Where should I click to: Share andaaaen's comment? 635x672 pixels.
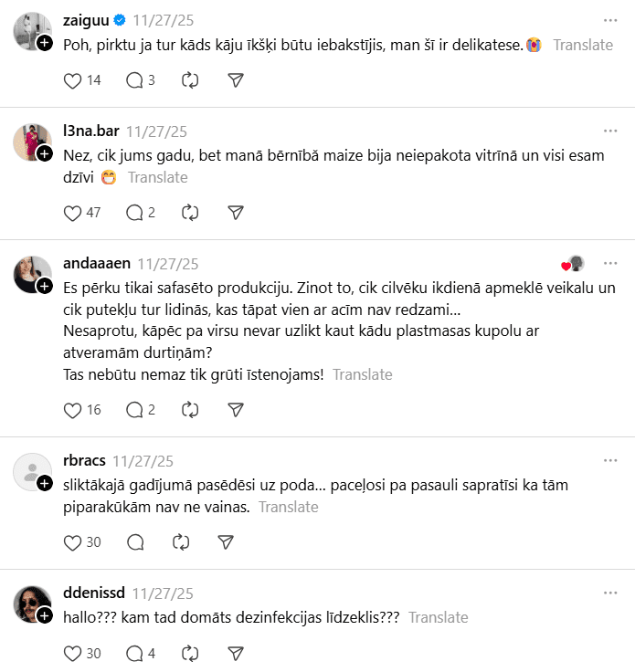235,410
